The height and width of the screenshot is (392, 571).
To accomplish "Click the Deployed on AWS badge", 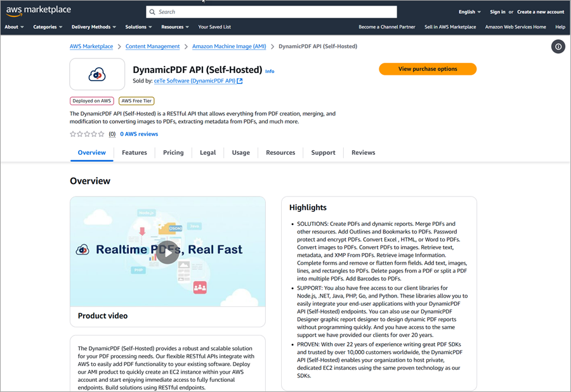I will [x=92, y=101].
